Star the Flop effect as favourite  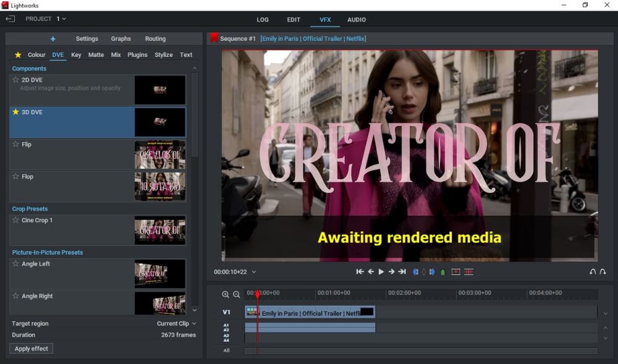click(16, 177)
